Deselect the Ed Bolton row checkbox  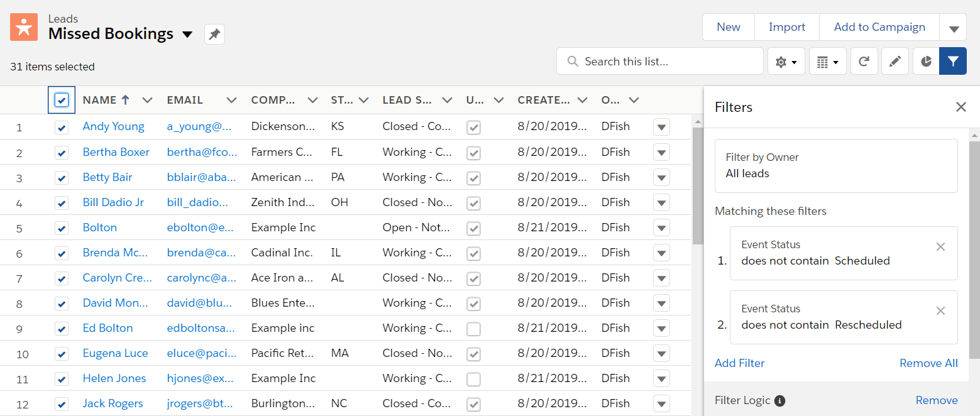(62, 329)
